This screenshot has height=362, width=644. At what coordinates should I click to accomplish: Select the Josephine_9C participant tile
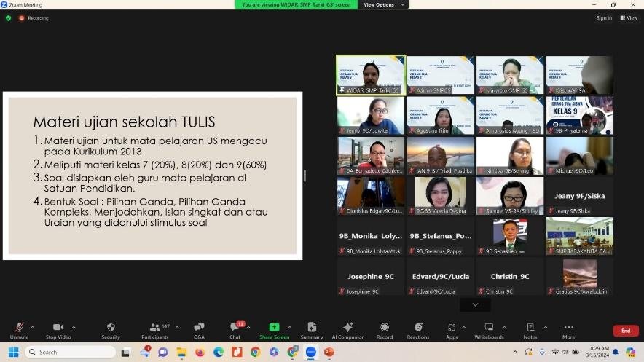click(371, 276)
